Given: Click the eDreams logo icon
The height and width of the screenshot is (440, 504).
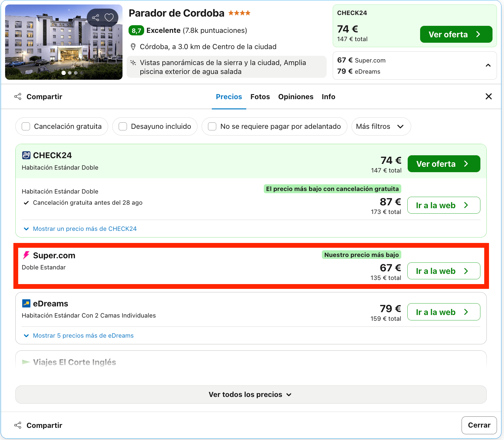Looking at the screenshot, I should pos(26,303).
